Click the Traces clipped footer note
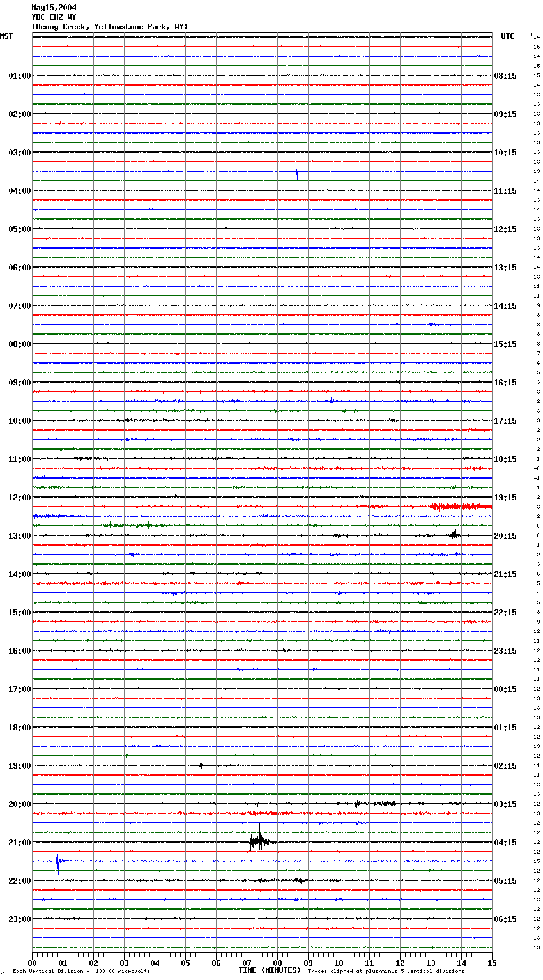The width and height of the screenshot is (543, 980). click(386, 972)
